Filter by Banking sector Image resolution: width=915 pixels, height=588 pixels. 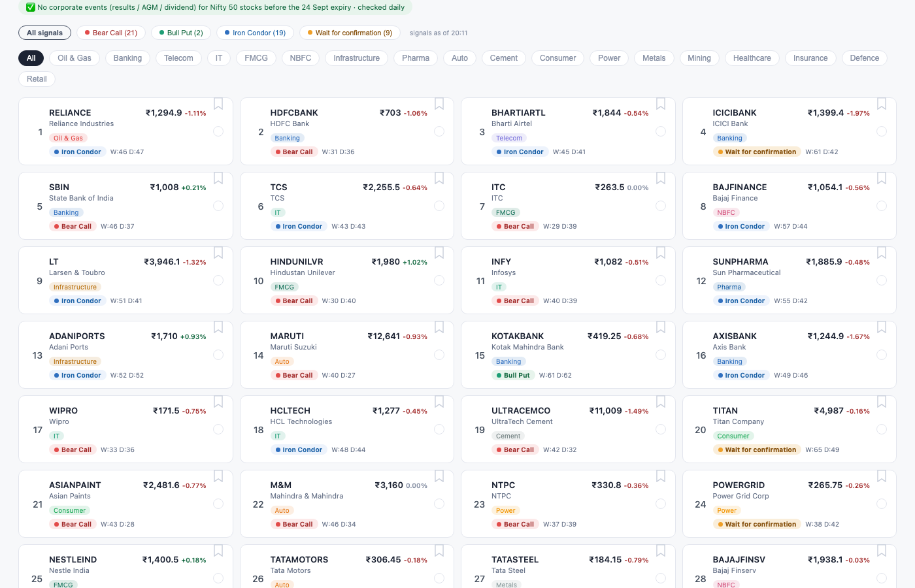coord(127,58)
